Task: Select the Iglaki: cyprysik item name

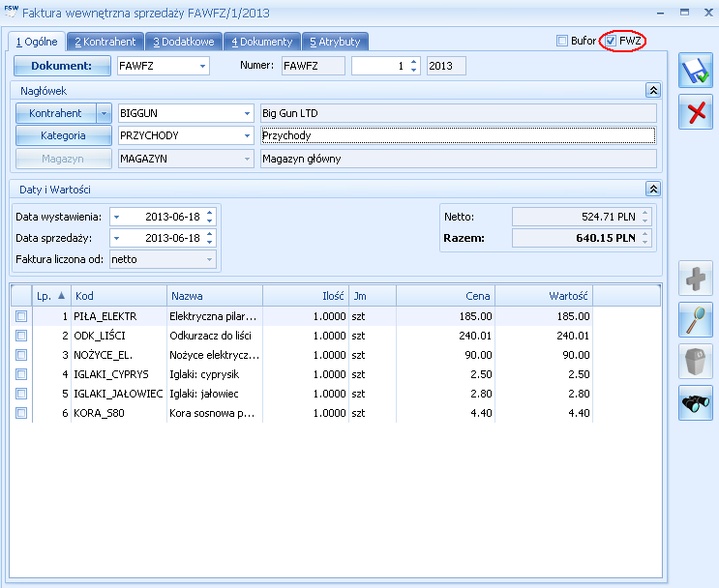Action: pyautogui.click(x=204, y=374)
